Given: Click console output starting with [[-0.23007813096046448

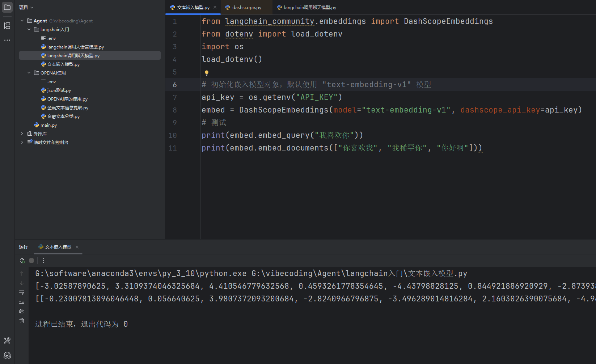Looking at the screenshot, I should [316, 299].
